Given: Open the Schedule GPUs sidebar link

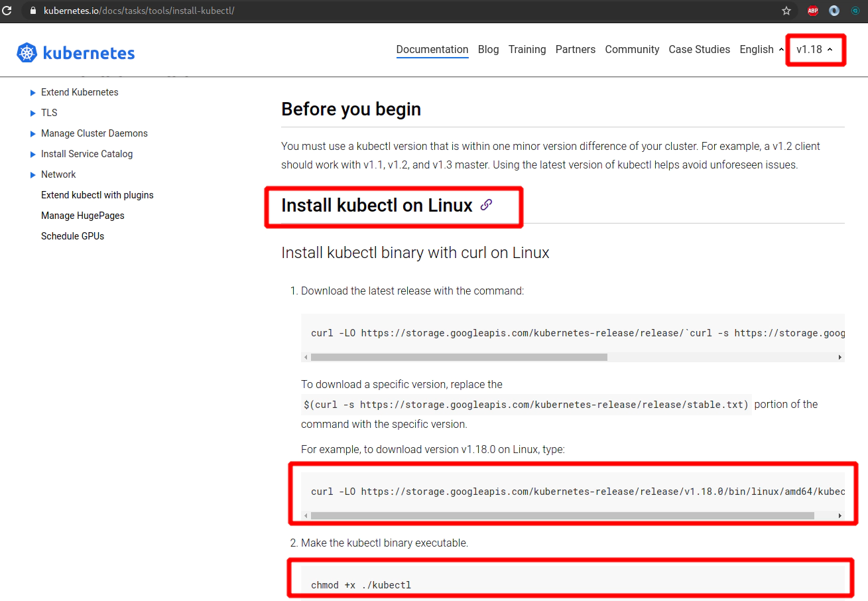Looking at the screenshot, I should [x=72, y=236].
